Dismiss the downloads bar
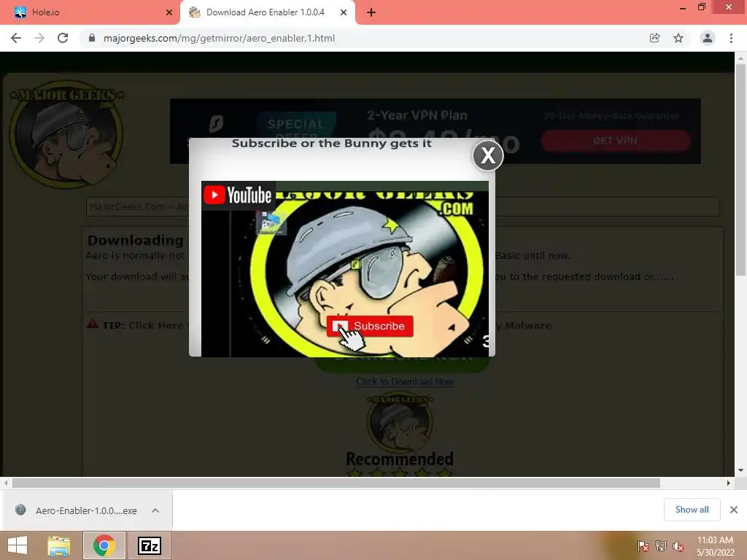The image size is (747, 560). point(734,510)
